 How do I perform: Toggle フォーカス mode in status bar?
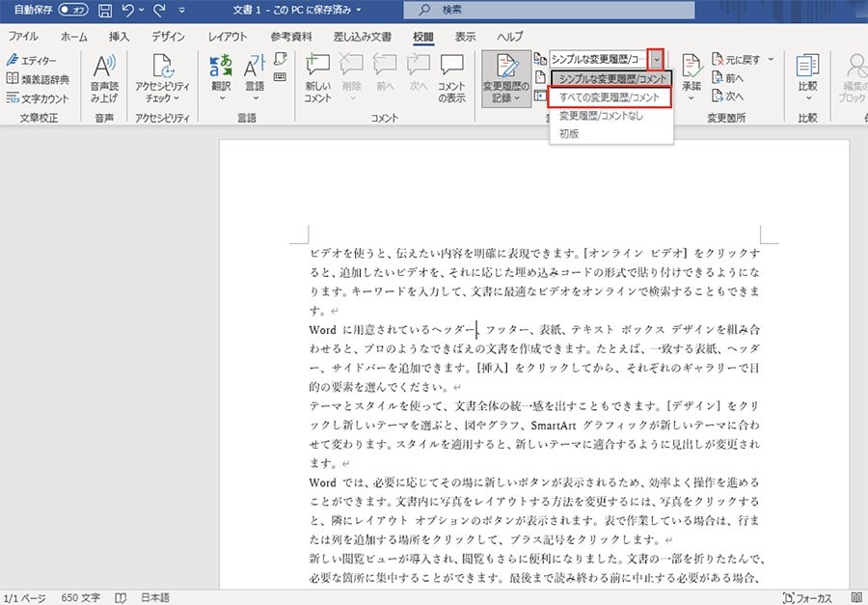coord(808,597)
